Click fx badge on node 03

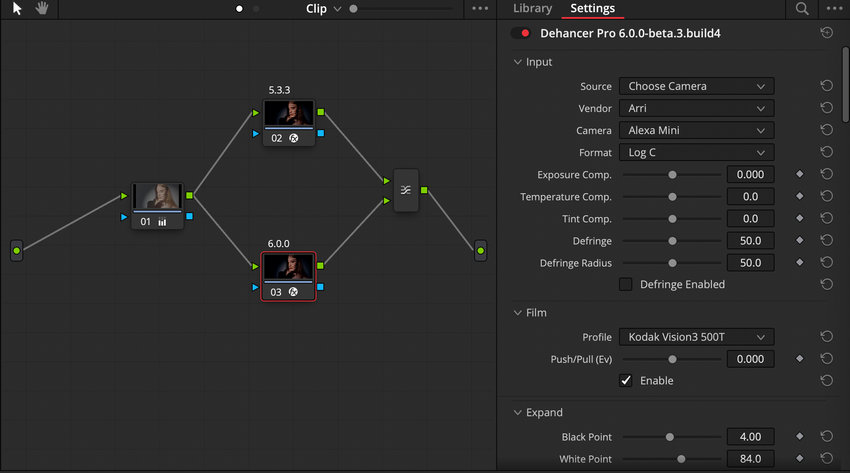[x=293, y=292]
